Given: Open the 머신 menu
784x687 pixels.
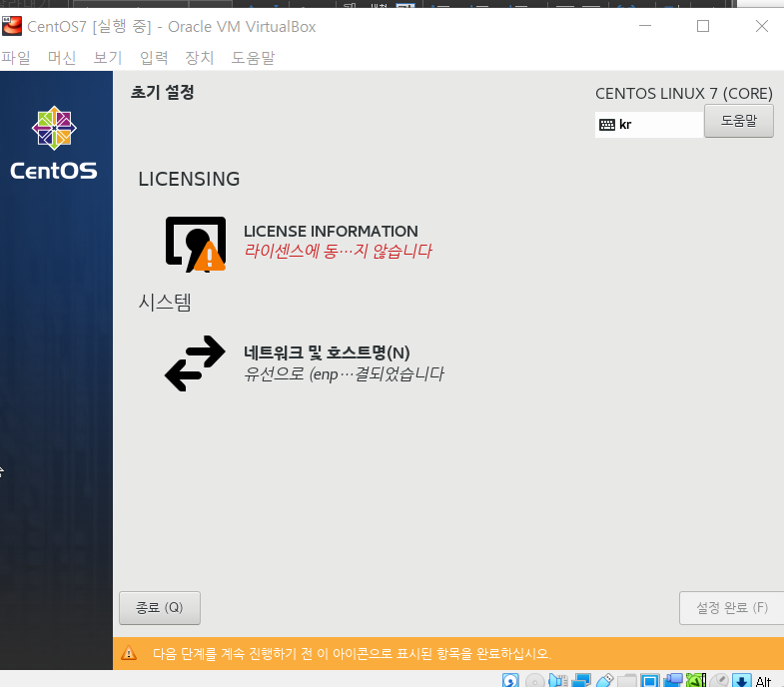Looking at the screenshot, I should 62,58.
